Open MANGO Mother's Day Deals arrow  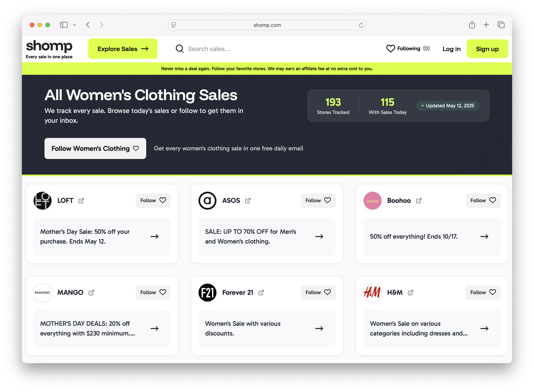[x=155, y=328]
